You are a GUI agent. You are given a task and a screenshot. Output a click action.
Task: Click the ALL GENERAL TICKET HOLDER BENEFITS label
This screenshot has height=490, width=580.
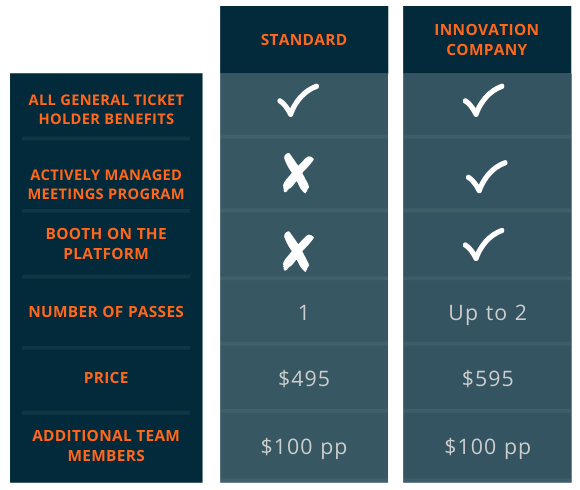pyautogui.click(x=106, y=109)
